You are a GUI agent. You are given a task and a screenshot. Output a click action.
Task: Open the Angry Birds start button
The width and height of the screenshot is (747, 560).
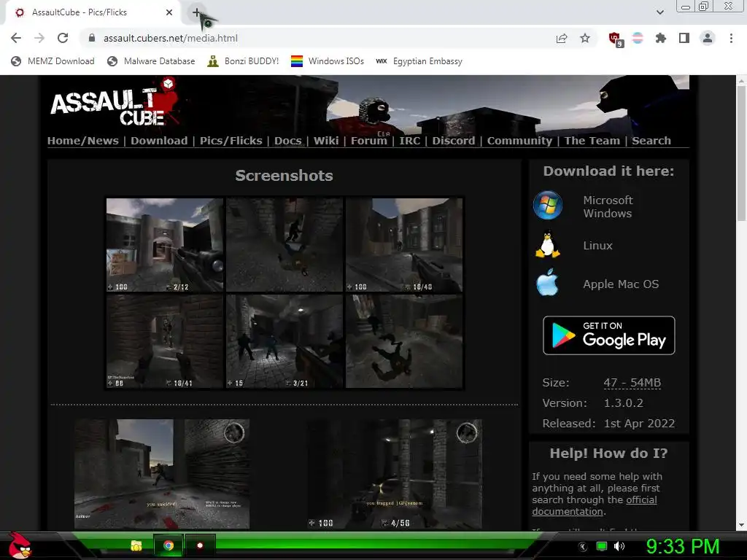[x=20, y=545]
